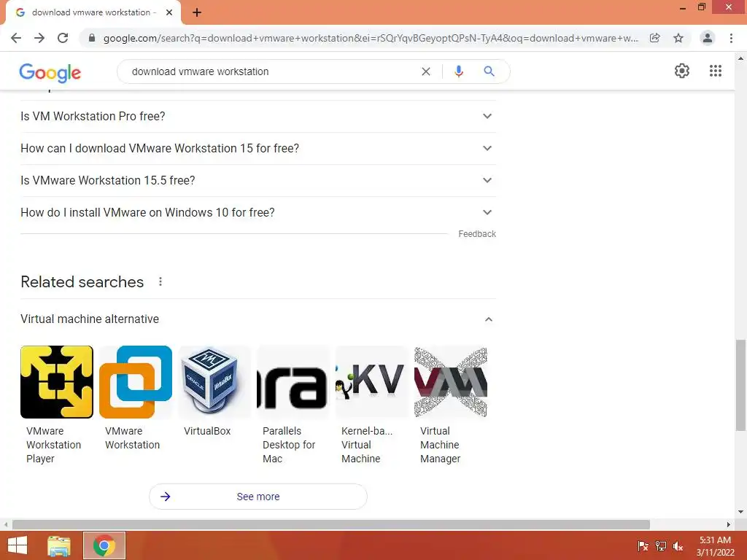
Task: Go to Google home via the logo
Action: 50,72
